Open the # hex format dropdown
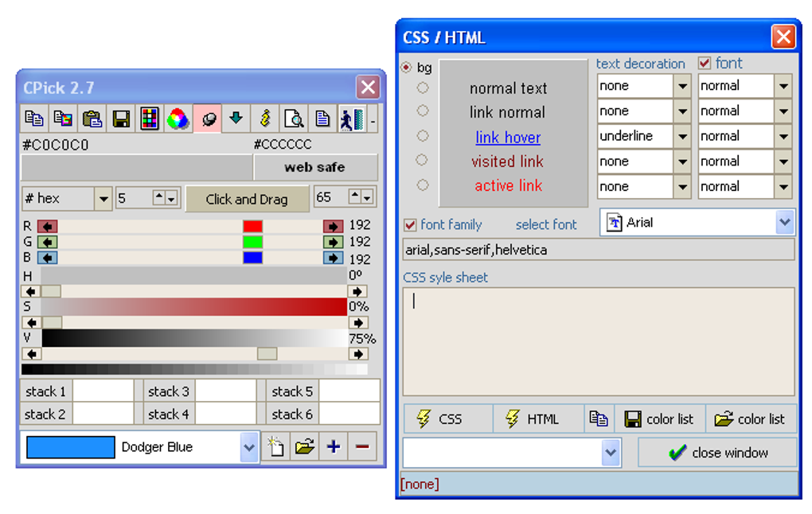Image resolution: width=812 pixels, height=514 pixels. coord(103,199)
